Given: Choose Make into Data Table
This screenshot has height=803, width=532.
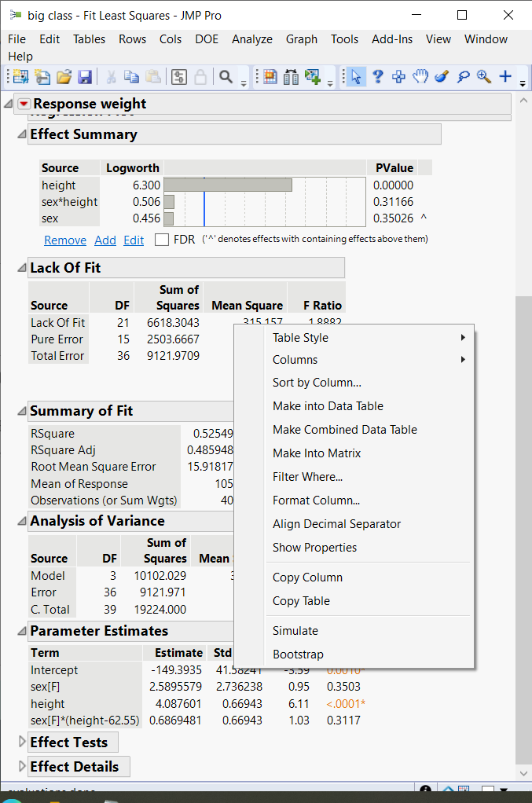Looking at the screenshot, I should point(328,406).
